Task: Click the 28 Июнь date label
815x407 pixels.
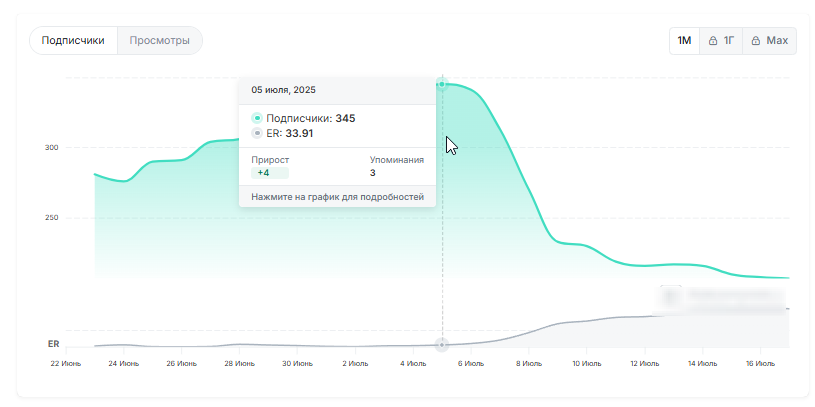Action: coord(239,364)
